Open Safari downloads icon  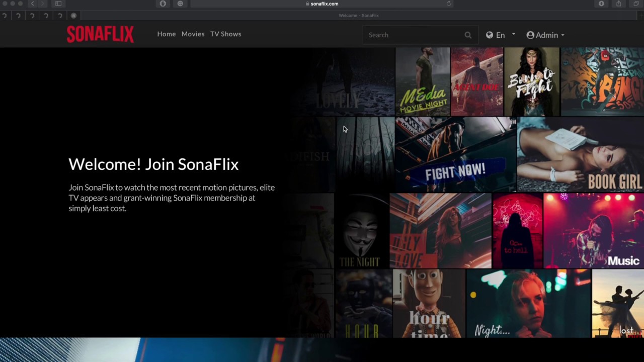tap(601, 4)
